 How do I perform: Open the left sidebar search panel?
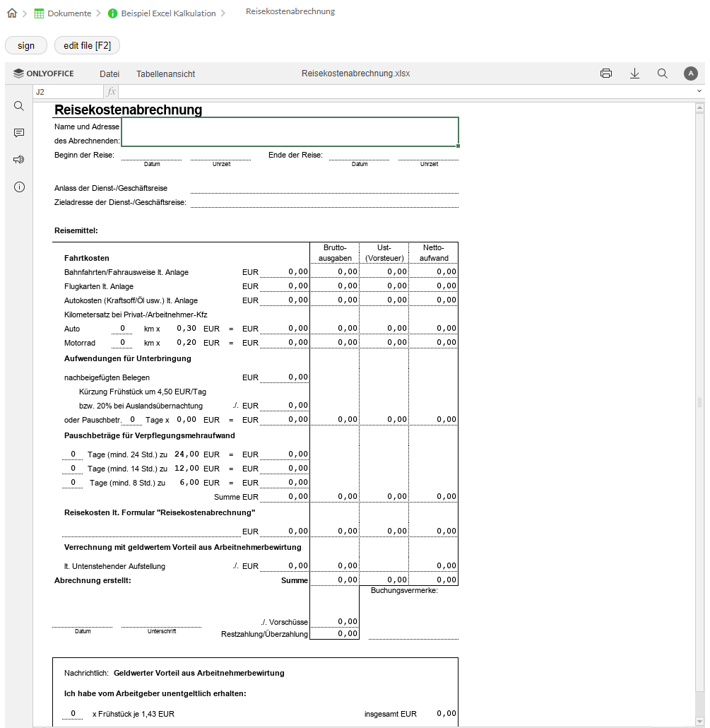tap(19, 106)
